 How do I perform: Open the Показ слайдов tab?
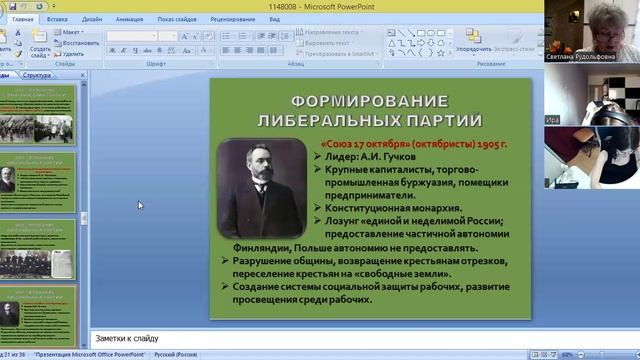[177, 19]
